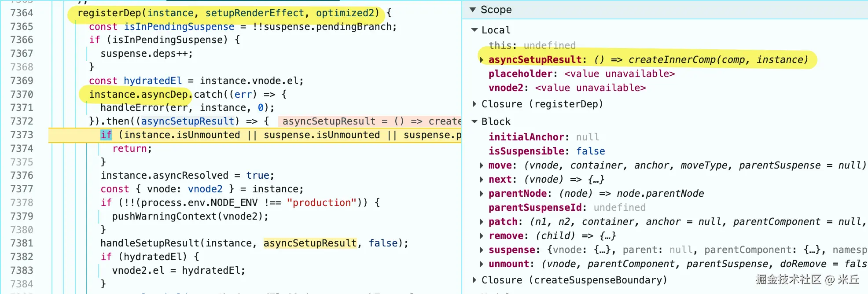Viewport: 868px width, 294px height.
Task: Select vnode2 value unavailable entry
Action: coord(567,88)
